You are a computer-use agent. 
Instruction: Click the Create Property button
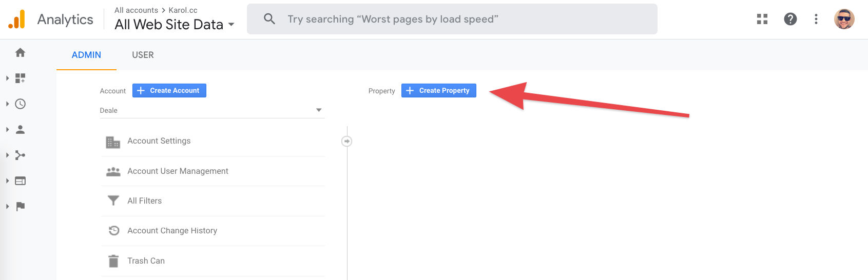(439, 90)
